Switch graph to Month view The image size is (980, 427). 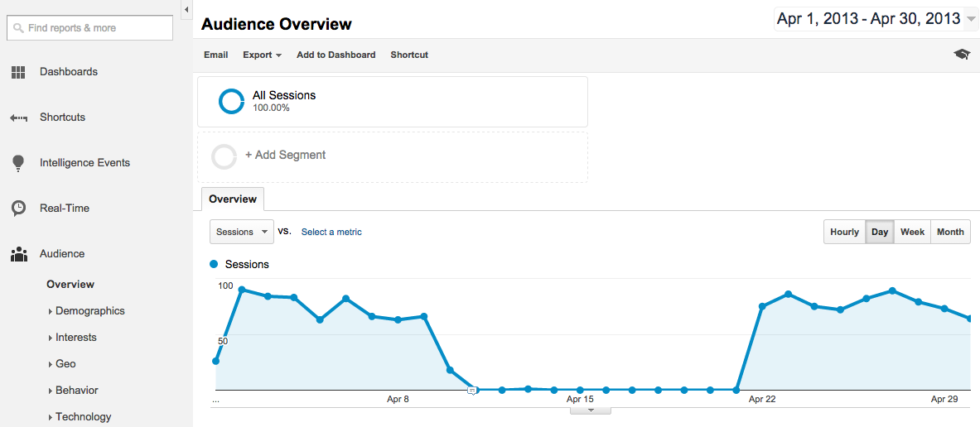click(x=950, y=232)
